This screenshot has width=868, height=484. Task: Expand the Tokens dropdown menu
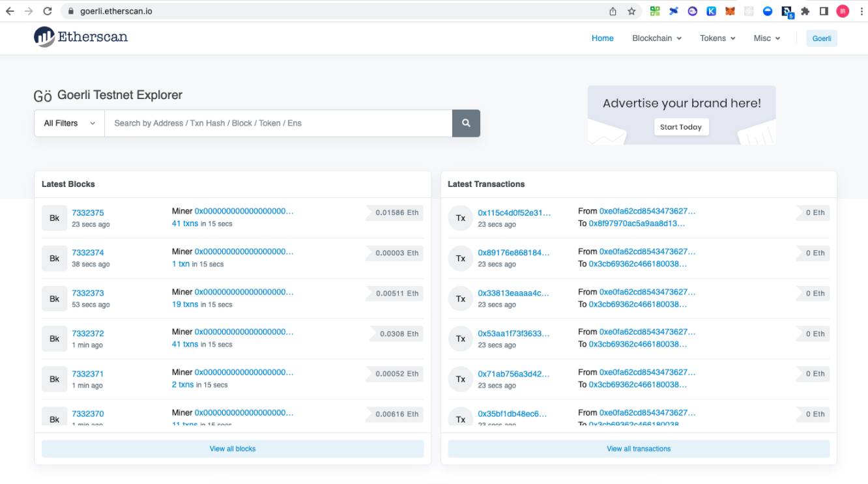pyautogui.click(x=717, y=38)
